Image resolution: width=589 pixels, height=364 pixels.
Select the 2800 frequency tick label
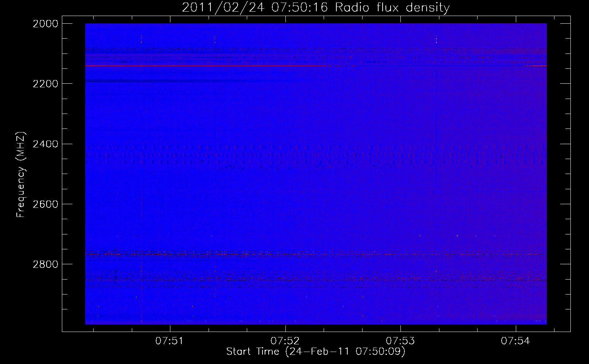(46, 264)
